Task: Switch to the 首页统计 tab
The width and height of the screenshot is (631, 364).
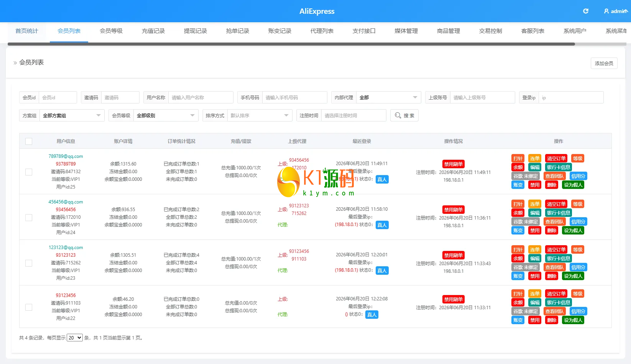Action: click(27, 31)
